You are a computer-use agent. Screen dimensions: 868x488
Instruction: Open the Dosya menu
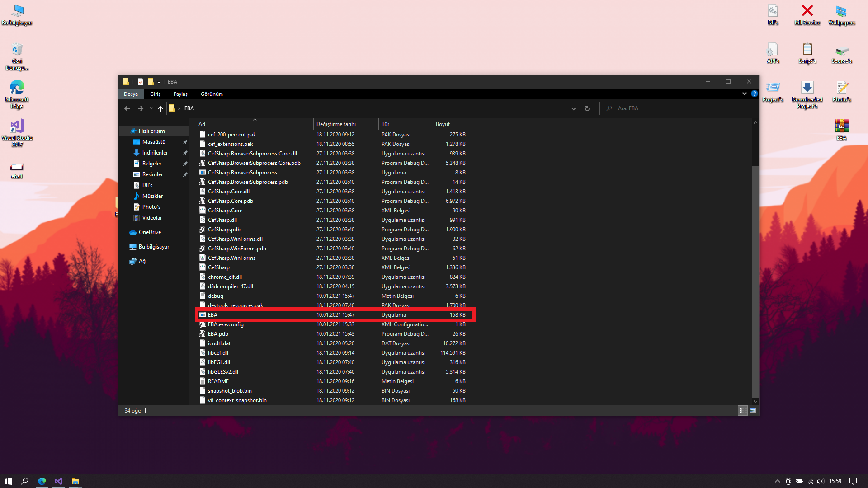pos(131,94)
